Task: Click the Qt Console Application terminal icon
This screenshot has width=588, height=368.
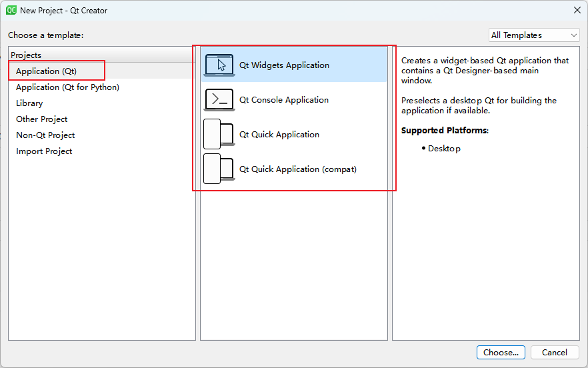Action: tap(219, 100)
